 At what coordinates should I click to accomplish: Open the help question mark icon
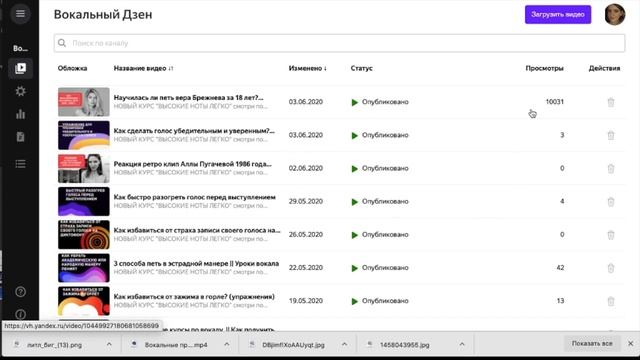tap(20, 292)
